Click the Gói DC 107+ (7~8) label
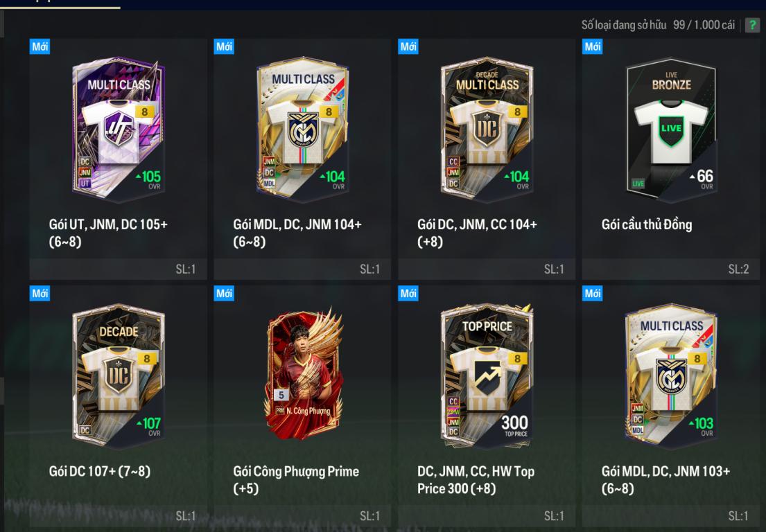Image resolution: width=766 pixels, height=532 pixels. pyautogui.click(x=100, y=472)
